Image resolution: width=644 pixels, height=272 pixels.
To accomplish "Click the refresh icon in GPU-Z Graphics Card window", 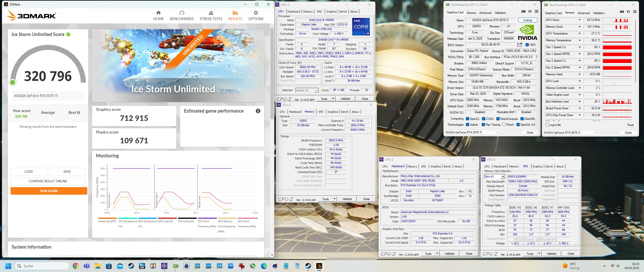I will point(530,12).
